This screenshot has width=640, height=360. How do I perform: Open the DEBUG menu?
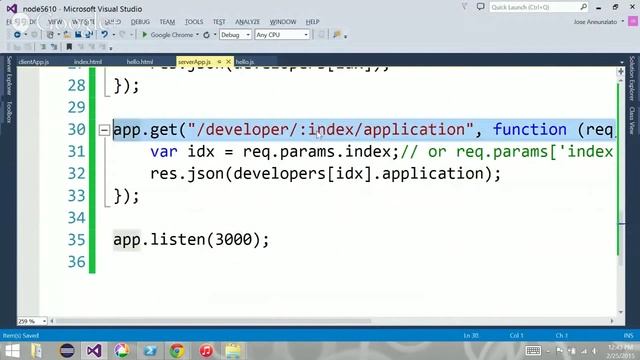pyautogui.click(x=140, y=22)
